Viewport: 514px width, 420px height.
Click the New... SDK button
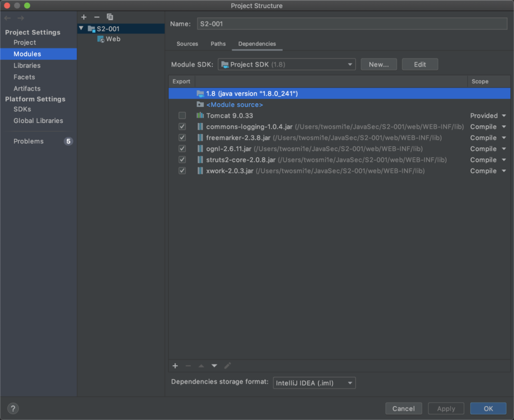coord(379,65)
